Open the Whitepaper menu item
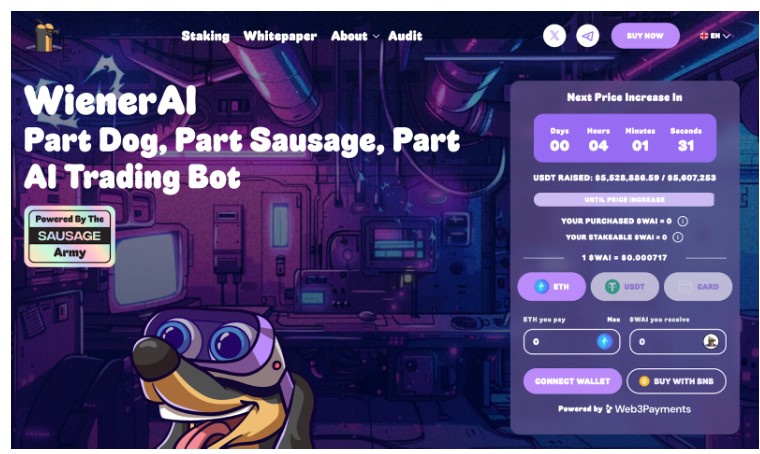Viewport: 760px width, 454px height. (280, 36)
